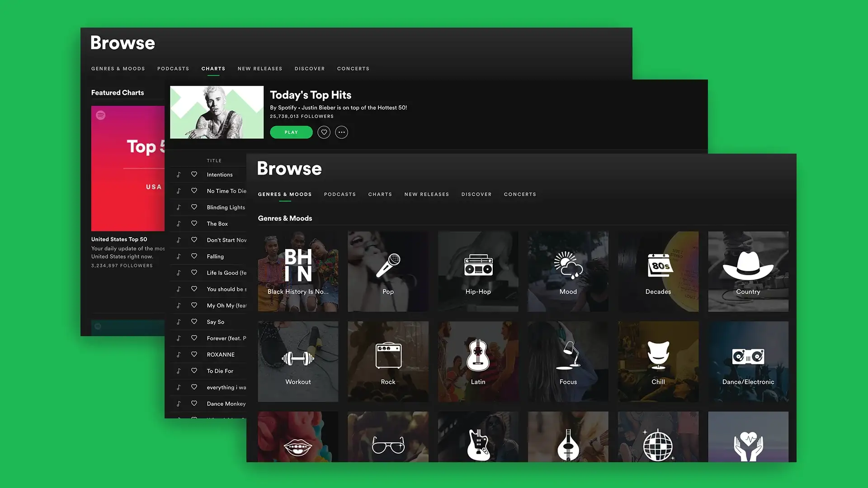Open the Charts tab in back window
Viewport: 868px width, 488px height.
(x=213, y=69)
